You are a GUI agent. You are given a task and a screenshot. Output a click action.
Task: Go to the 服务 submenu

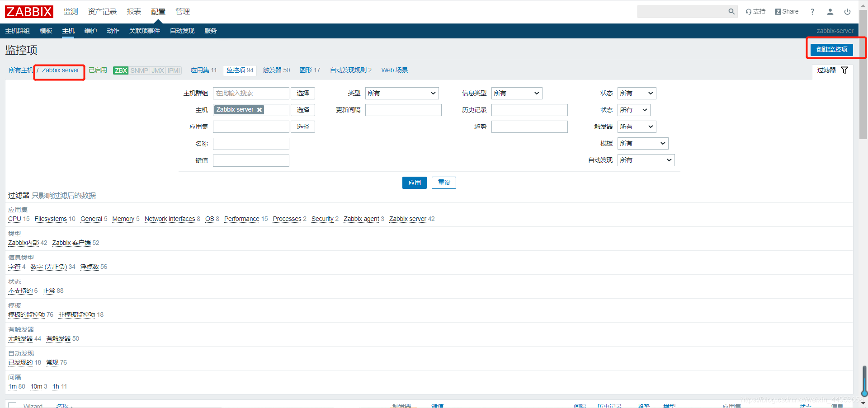point(211,31)
